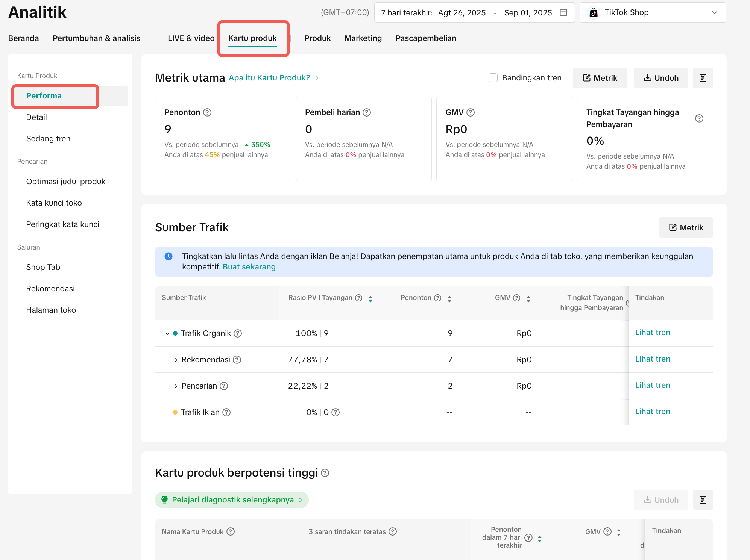
Task: Click the report icon in Kartu produk berpotensi tinggi section
Action: [x=703, y=500]
